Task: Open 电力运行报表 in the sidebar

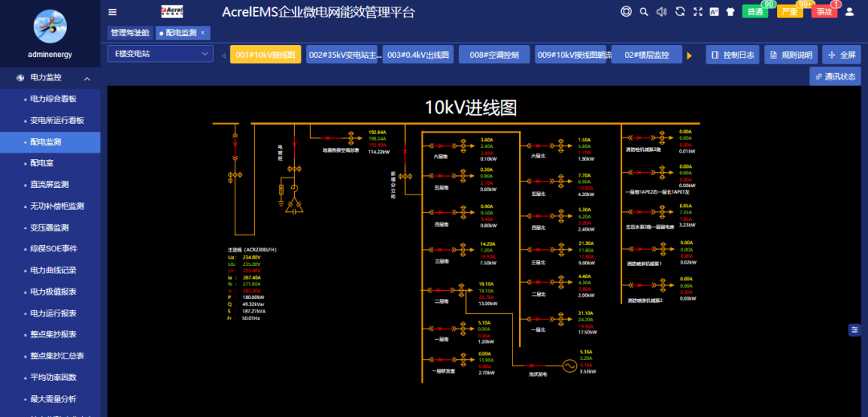Action: 51,313
